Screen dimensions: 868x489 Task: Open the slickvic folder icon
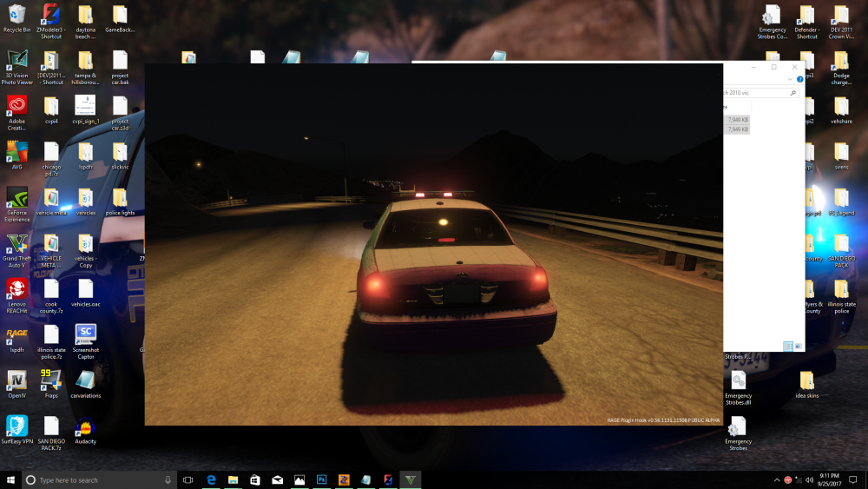point(120,155)
